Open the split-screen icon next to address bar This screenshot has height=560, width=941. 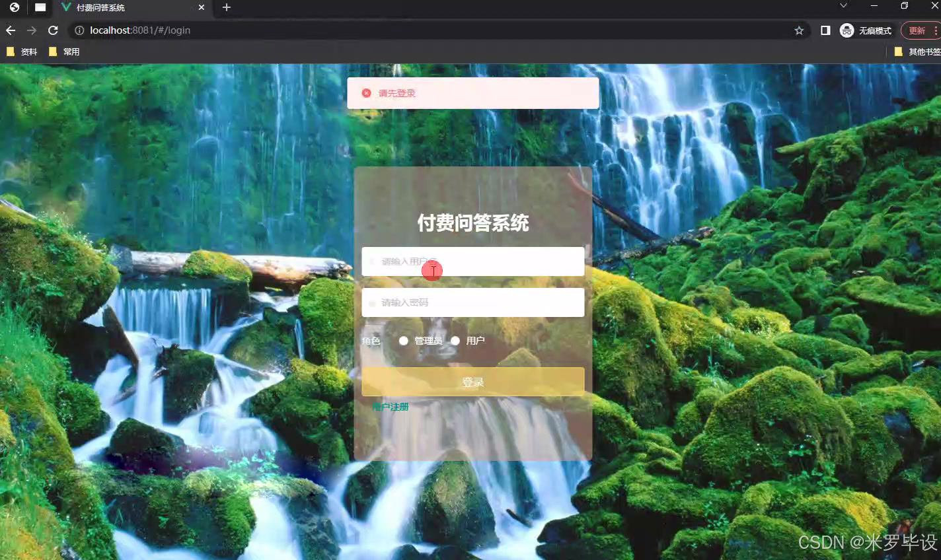point(825,30)
